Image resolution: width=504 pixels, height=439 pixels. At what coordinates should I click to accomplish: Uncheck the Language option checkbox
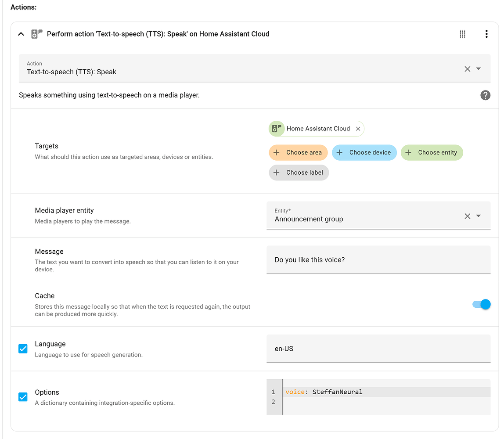click(x=23, y=349)
